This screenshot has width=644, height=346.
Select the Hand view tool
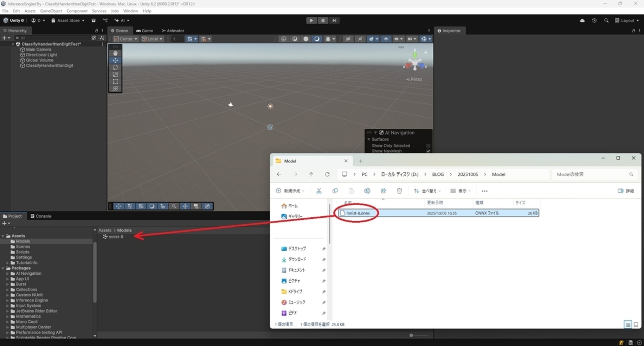(115, 53)
